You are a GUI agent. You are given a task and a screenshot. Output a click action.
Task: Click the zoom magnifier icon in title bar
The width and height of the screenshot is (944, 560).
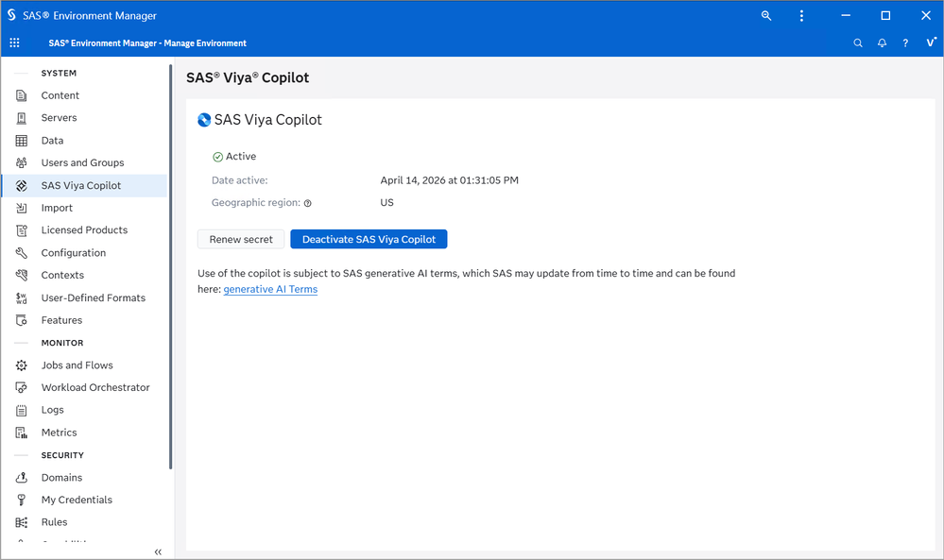765,16
